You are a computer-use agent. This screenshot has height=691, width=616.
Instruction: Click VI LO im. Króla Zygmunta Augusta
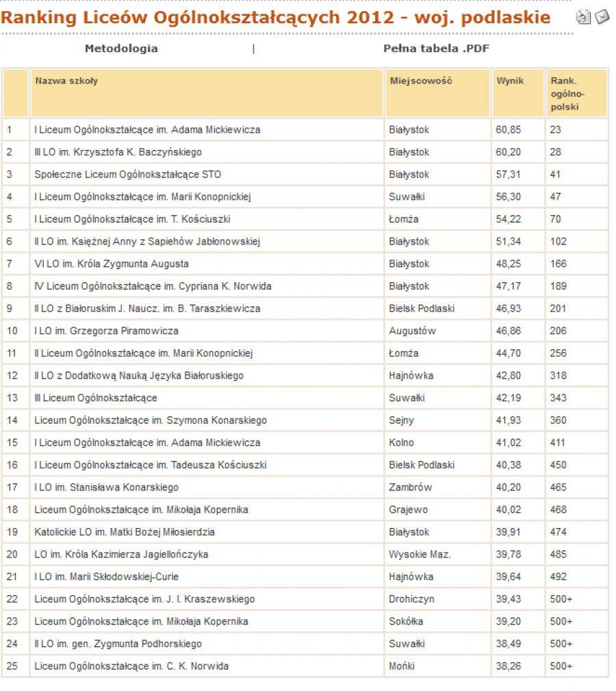pos(112,264)
